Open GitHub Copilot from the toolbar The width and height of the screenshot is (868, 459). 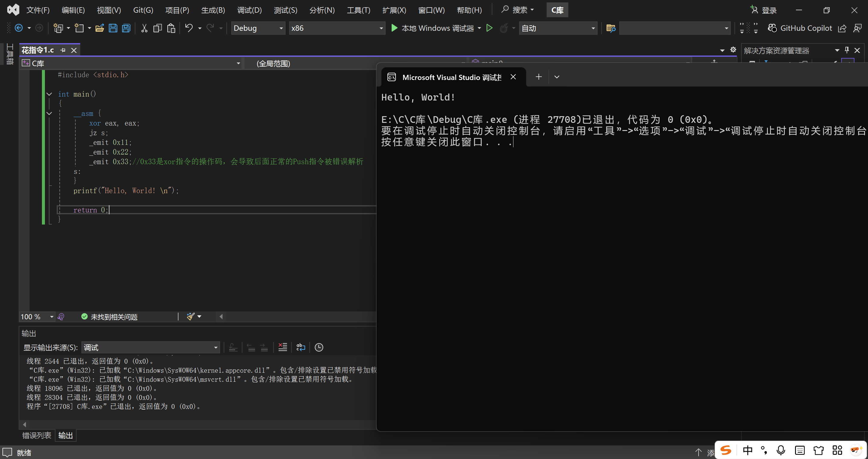(800, 28)
